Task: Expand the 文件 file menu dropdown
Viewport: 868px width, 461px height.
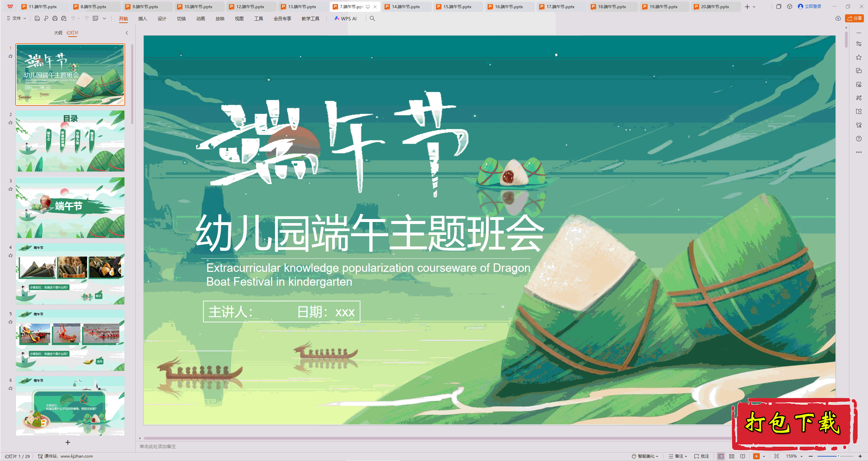Action: click(x=16, y=19)
